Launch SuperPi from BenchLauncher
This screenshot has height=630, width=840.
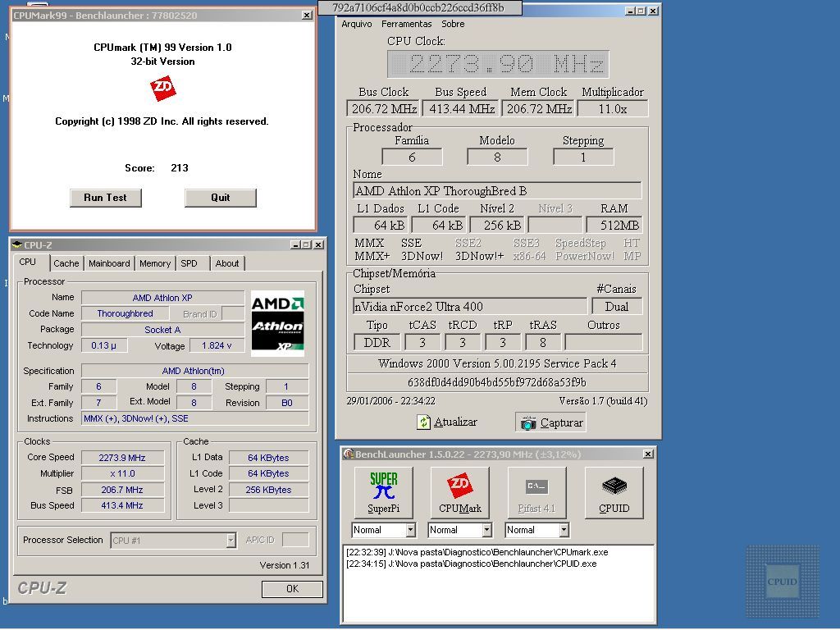[x=384, y=493]
